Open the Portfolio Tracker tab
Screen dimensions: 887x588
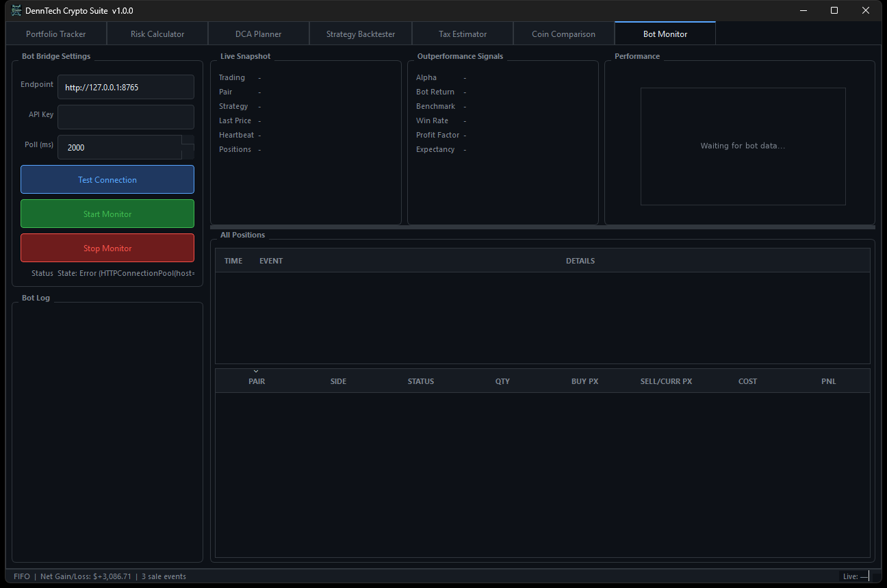(56, 34)
